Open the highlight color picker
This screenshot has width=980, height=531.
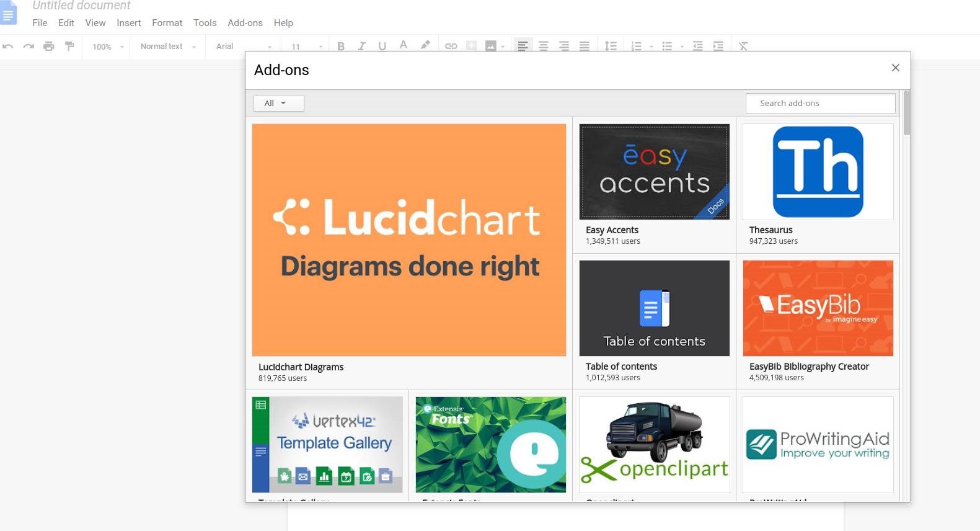425,45
